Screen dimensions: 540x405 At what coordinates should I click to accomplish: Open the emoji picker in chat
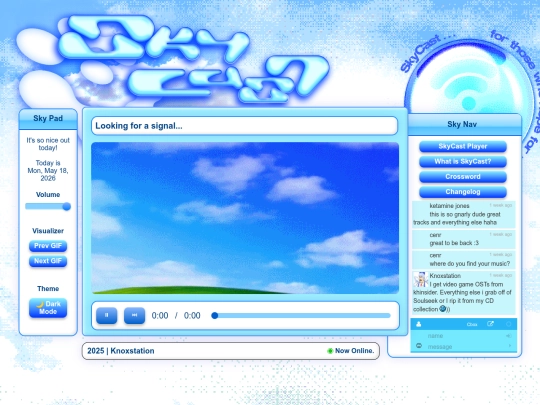[x=419, y=346]
